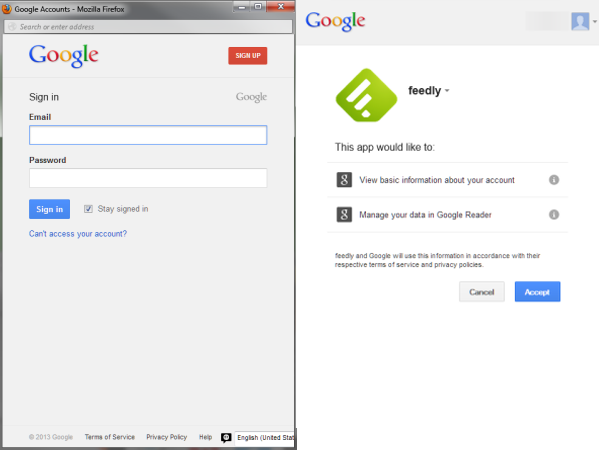
Task: Focus the Email input field
Action: 148,135
